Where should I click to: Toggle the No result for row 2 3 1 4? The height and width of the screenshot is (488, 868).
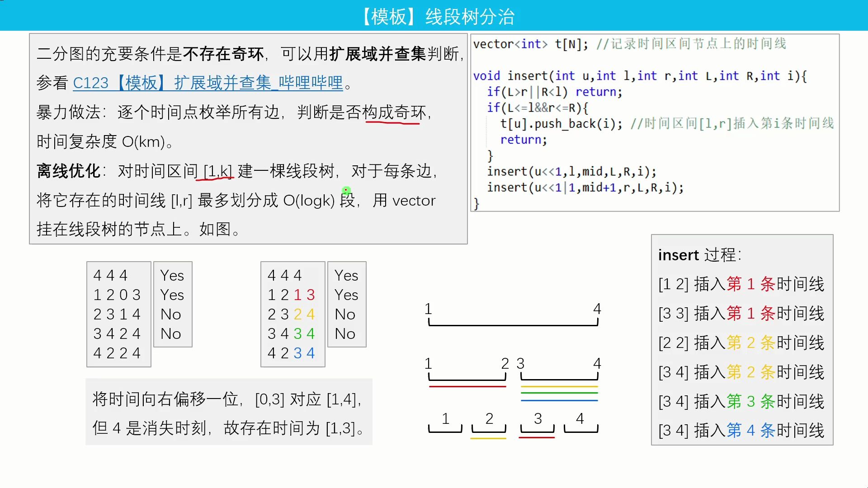(171, 314)
